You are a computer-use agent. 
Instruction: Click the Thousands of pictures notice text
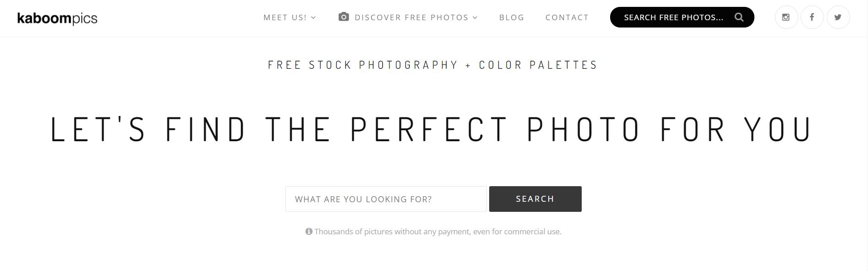(437, 232)
